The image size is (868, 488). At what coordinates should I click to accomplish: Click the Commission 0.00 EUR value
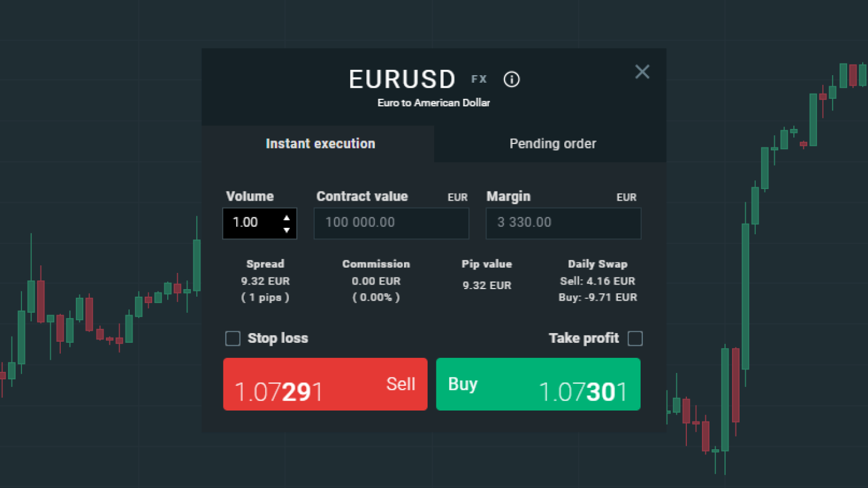pos(376,281)
